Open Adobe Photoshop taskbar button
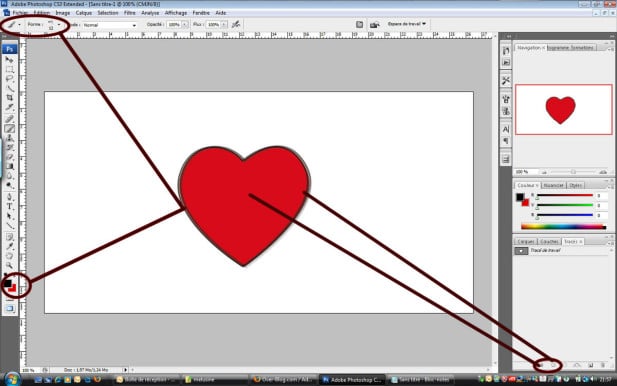 click(x=352, y=380)
